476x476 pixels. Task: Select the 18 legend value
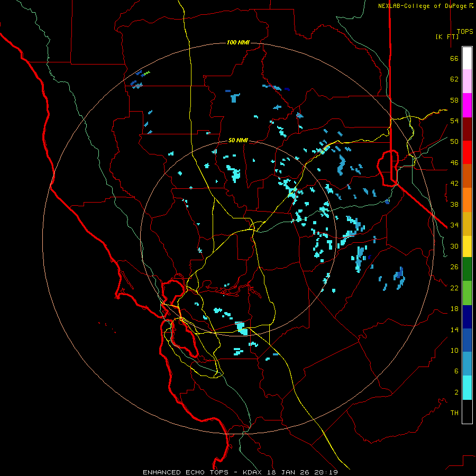[x=454, y=309]
